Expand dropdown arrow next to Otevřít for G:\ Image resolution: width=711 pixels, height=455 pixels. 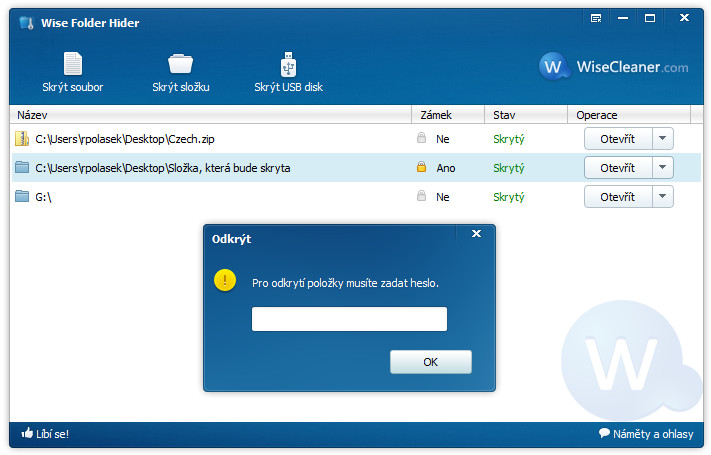pos(662,197)
